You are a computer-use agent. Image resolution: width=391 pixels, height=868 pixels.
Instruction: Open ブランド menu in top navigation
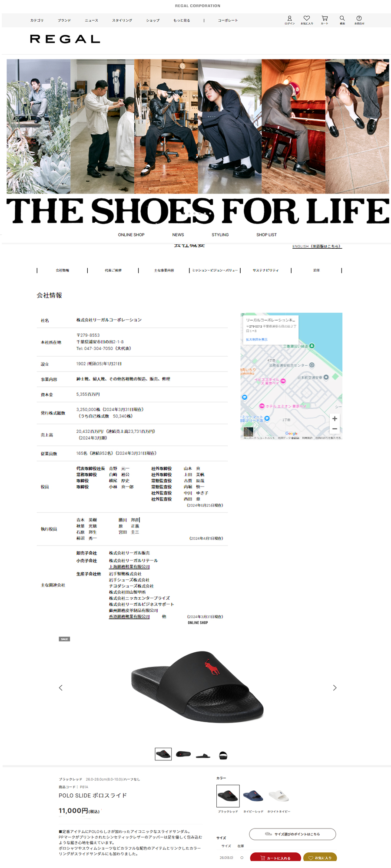point(64,20)
